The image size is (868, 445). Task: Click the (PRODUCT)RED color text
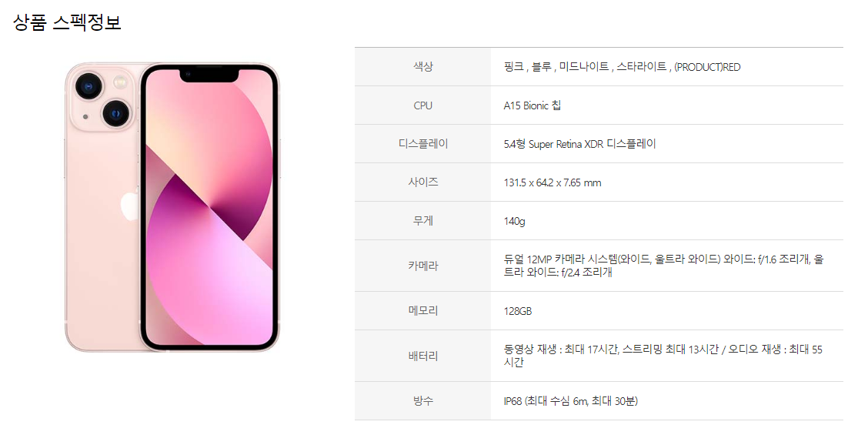(707, 67)
